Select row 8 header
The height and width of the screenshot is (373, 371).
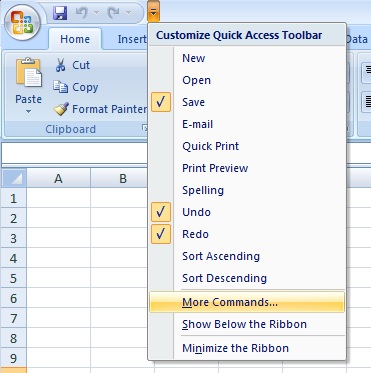point(14,338)
